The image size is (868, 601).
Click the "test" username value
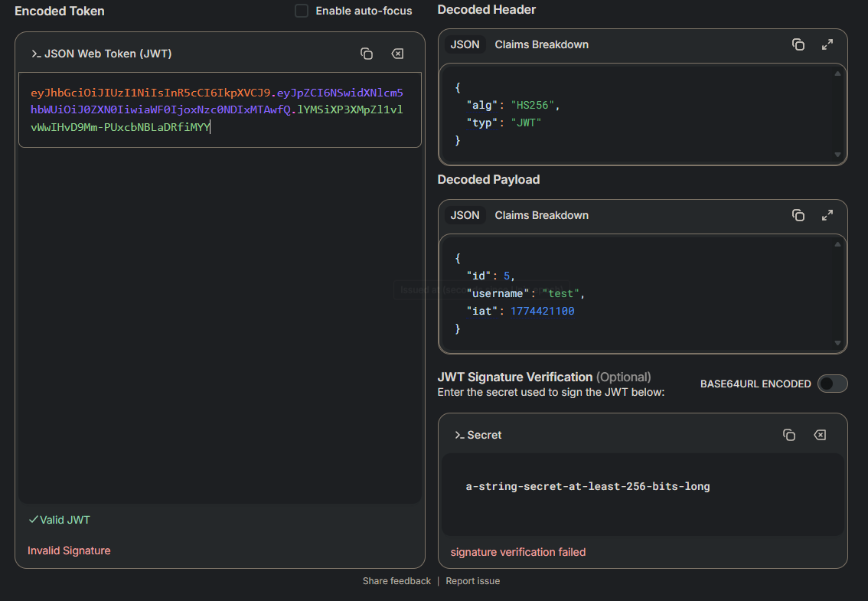(x=560, y=293)
